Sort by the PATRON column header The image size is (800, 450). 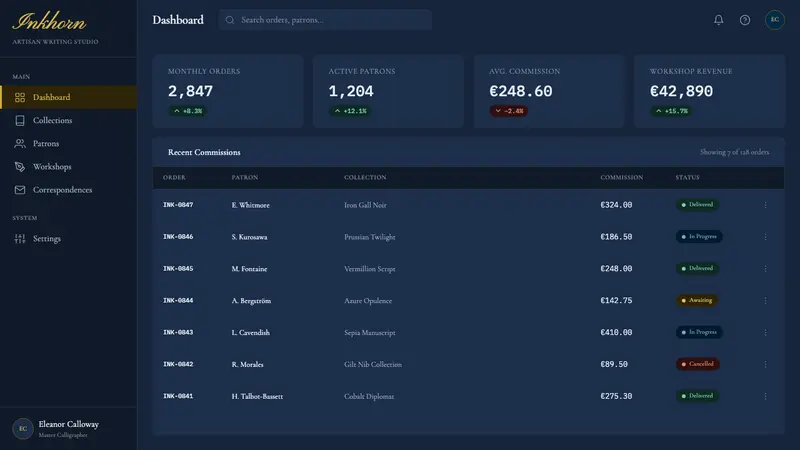click(245, 178)
